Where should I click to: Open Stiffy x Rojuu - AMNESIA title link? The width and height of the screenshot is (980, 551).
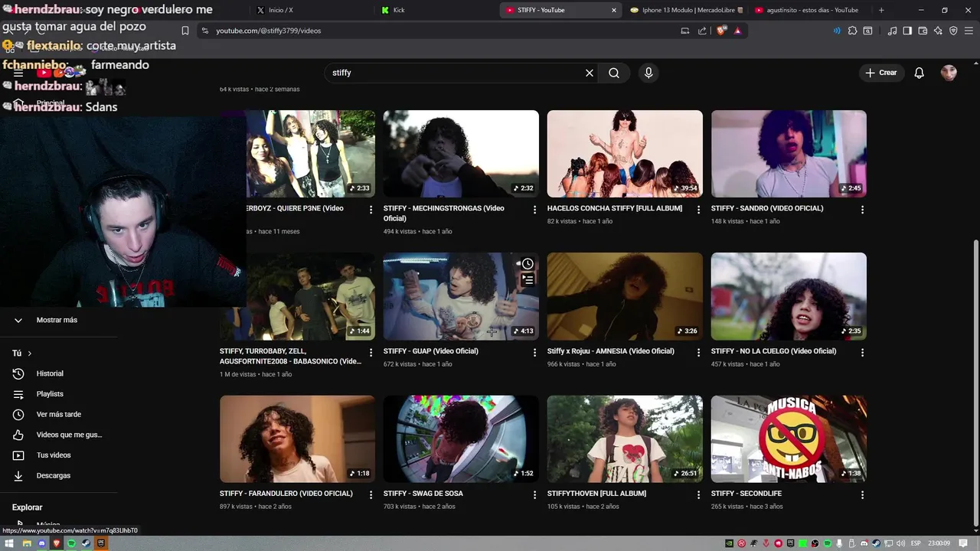(x=611, y=351)
